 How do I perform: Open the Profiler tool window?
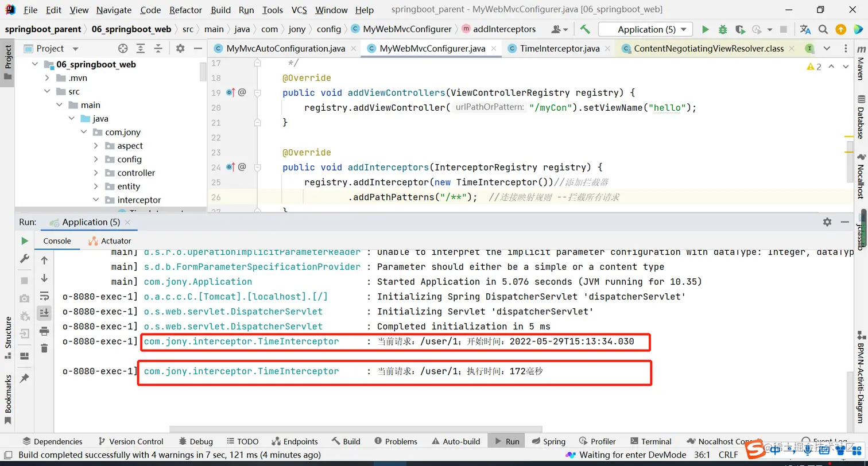[598, 441]
